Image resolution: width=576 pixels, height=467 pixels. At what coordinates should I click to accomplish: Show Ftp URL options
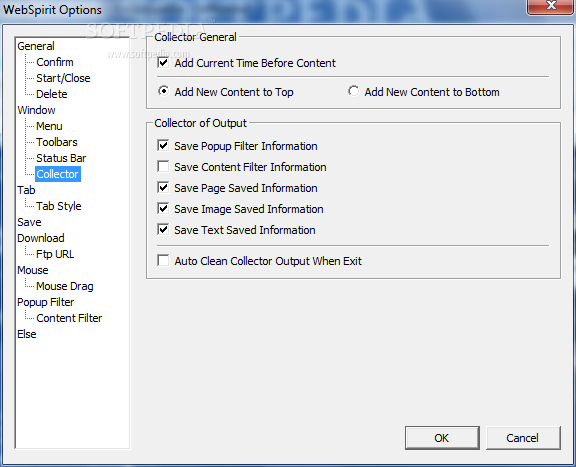55,254
